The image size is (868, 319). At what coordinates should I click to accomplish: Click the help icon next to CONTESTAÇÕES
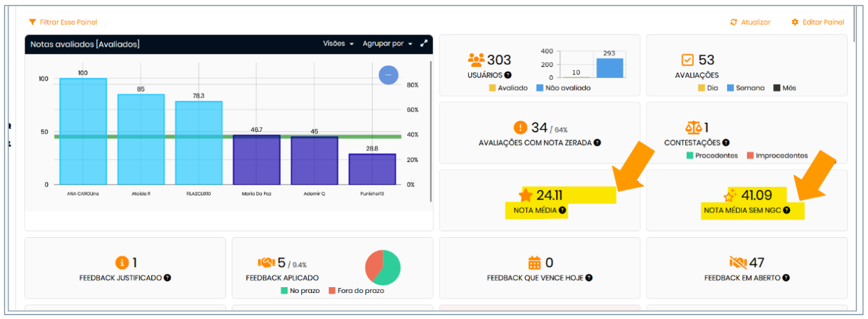(x=726, y=143)
